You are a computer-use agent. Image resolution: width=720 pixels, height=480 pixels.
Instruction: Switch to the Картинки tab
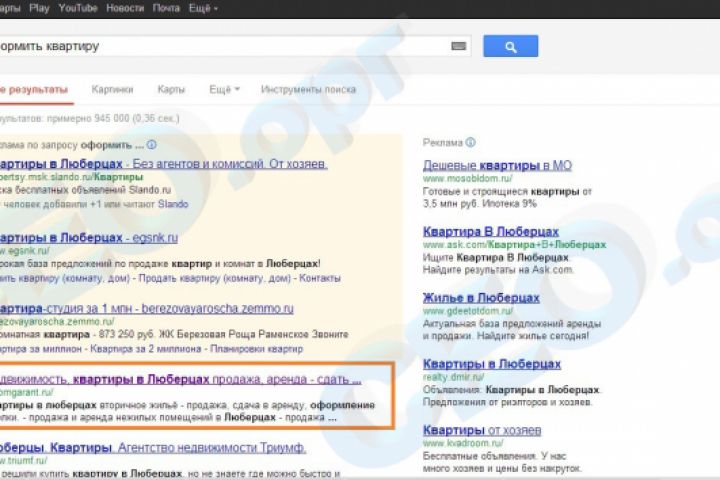[x=112, y=90]
